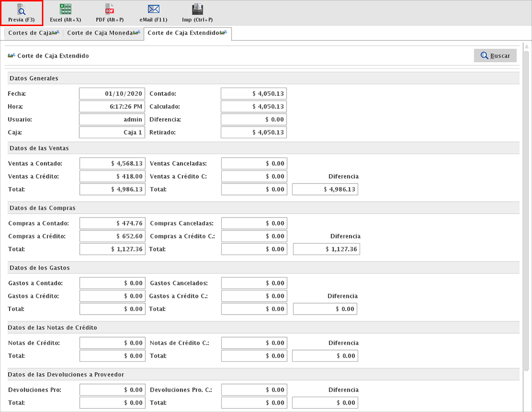Switch to Cortes de Caja tab
The width and height of the screenshot is (532, 412).
(x=34, y=33)
